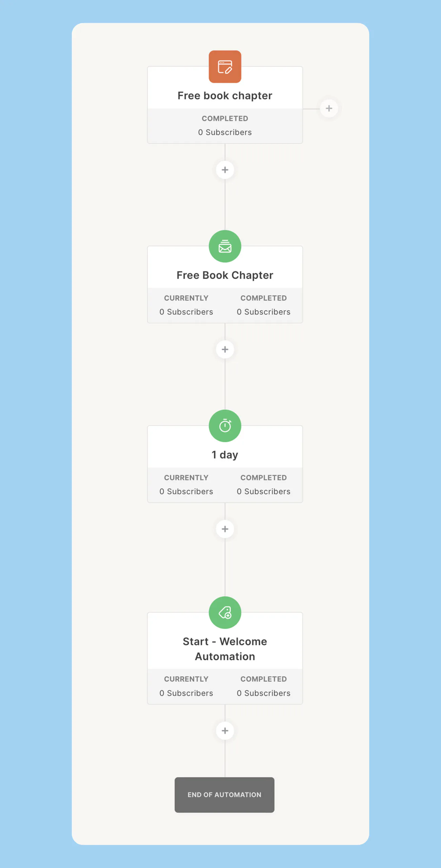This screenshot has width=441, height=868.
Task: Click the plus icon below the 1 day delay
Action: pyautogui.click(x=225, y=529)
